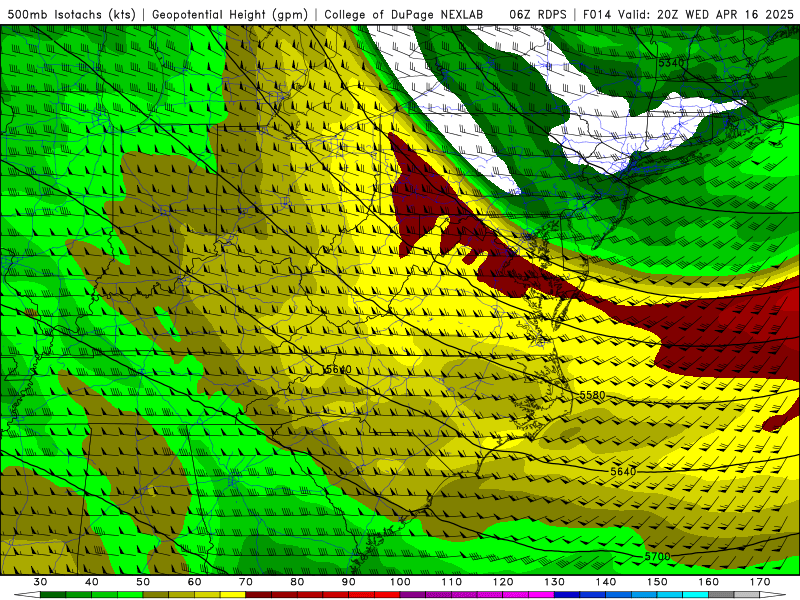
Task: Click the '06Z RDPS' model run text
Action: click(x=538, y=14)
